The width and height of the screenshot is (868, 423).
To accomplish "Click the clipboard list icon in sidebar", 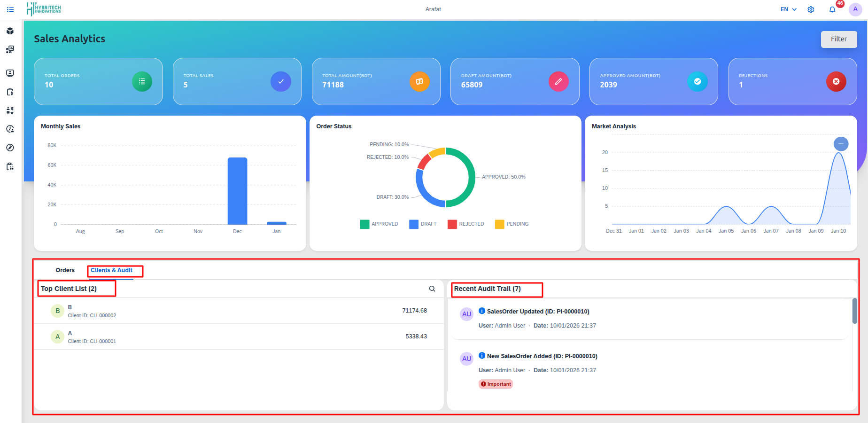I will point(10,166).
